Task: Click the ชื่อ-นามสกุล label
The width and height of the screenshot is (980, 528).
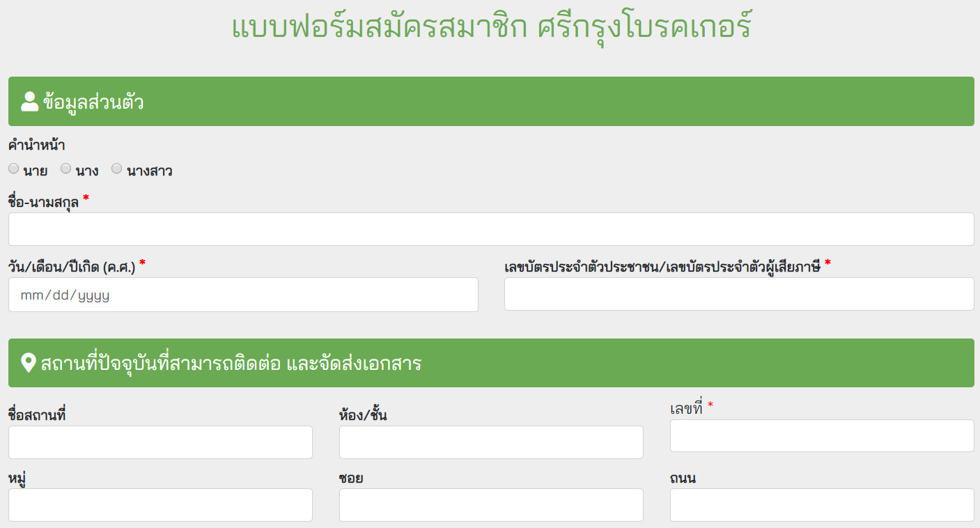Action: pyautogui.click(x=44, y=202)
